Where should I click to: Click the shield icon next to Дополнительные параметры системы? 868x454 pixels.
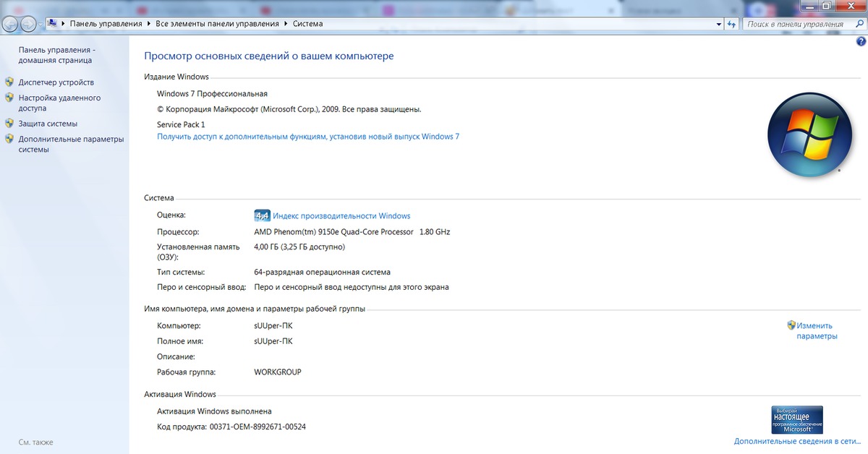(x=9, y=138)
